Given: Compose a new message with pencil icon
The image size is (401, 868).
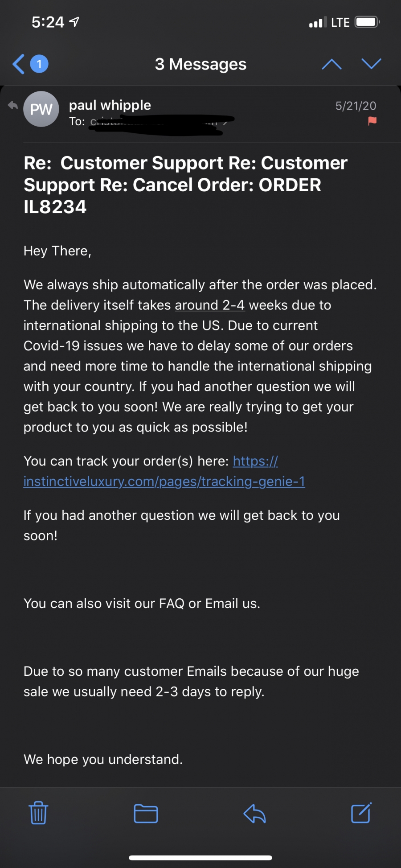Looking at the screenshot, I should click(361, 813).
